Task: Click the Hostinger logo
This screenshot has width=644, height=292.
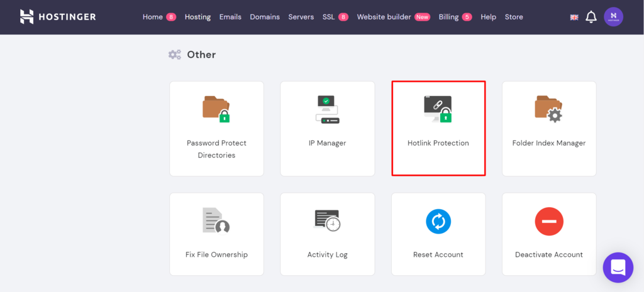Action: click(58, 17)
